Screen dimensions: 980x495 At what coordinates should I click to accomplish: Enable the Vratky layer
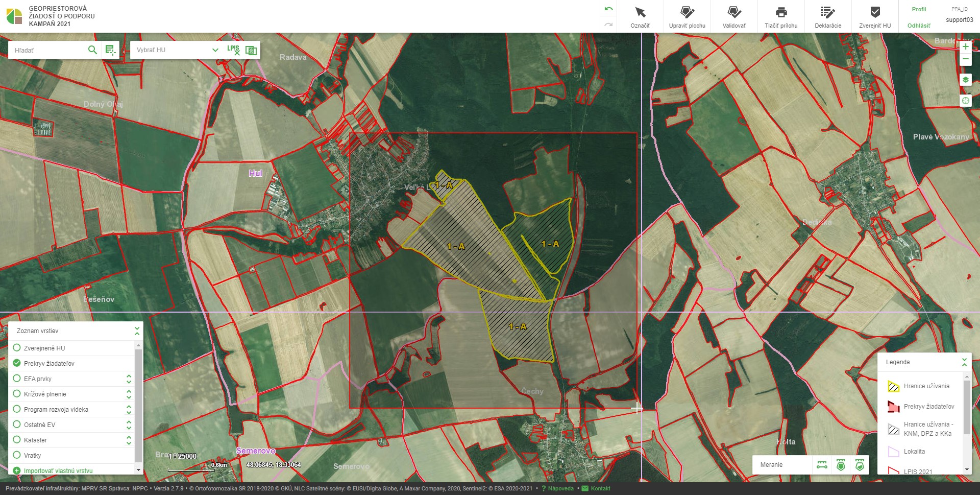[x=16, y=455]
